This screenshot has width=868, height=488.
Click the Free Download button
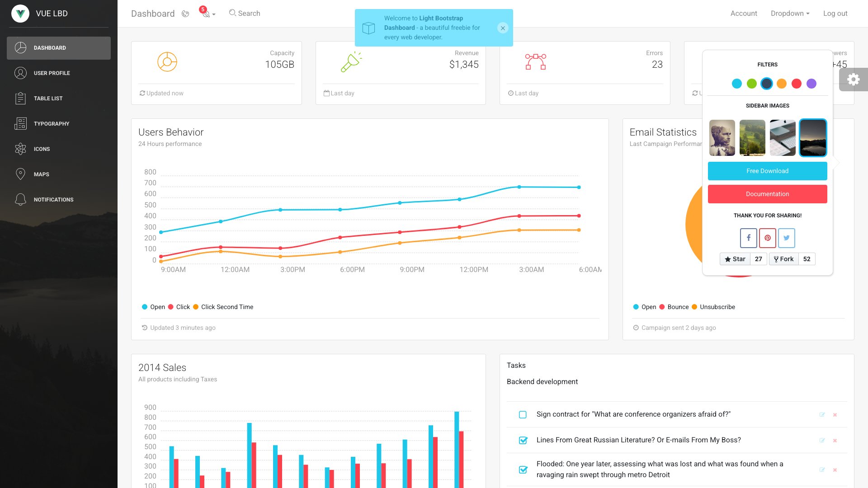767,171
